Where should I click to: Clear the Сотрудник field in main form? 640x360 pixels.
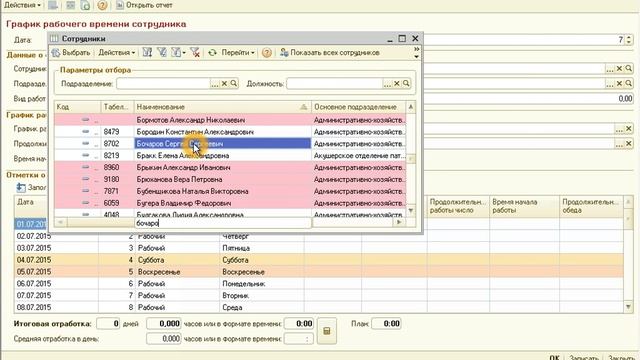pos(619,69)
